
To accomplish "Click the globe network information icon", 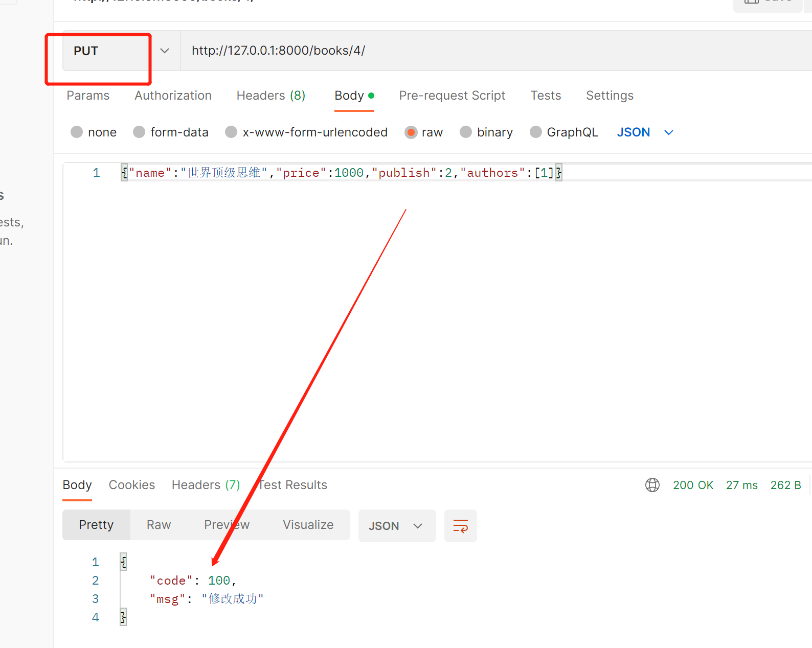I will pyautogui.click(x=652, y=485).
